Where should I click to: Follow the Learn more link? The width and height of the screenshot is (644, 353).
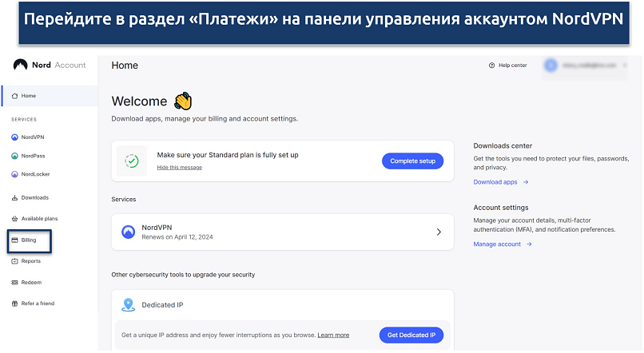point(333,335)
